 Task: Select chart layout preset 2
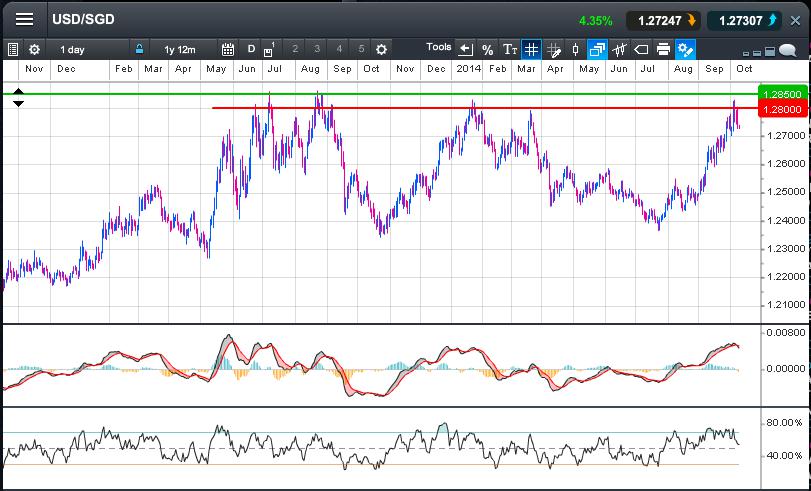[295, 49]
